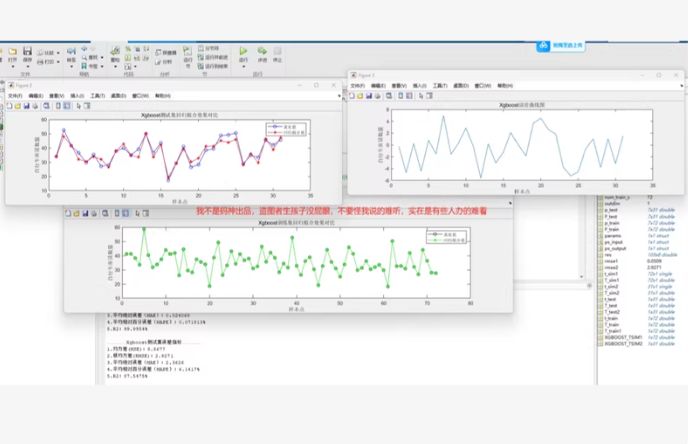The image size is (698, 444).
Task: Click Print icon in Figure 3 toolbar
Action: pyautogui.click(x=378, y=96)
